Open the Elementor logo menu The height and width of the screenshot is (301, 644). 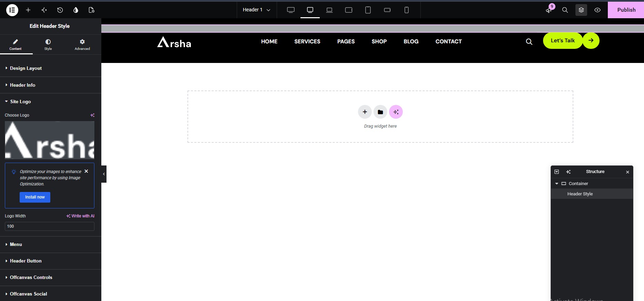pyautogui.click(x=12, y=10)
